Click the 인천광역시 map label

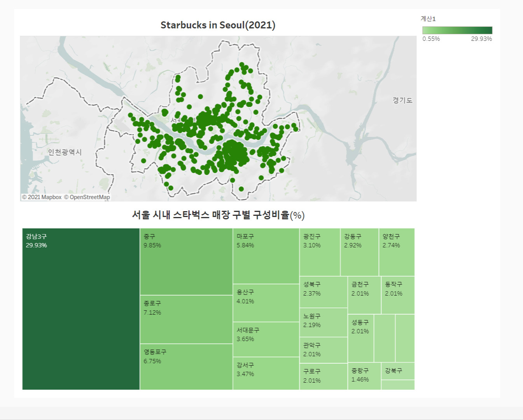click(x=65, y=152)
